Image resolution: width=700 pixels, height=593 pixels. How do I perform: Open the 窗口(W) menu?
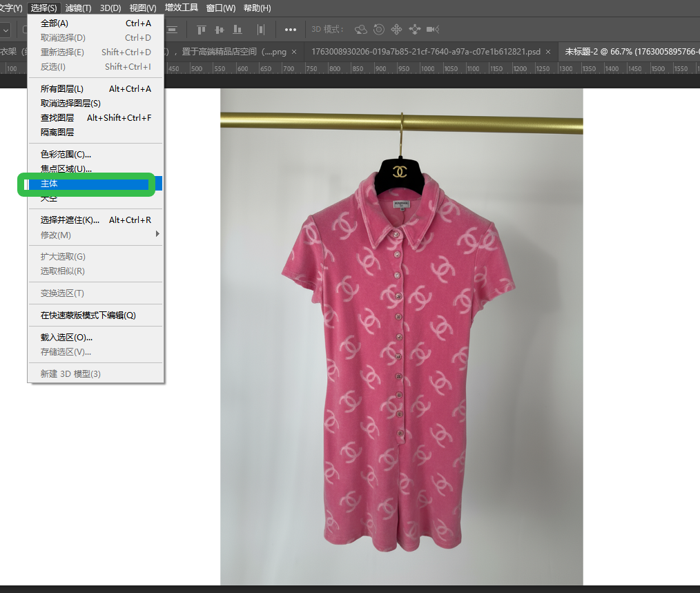[221, 8]
